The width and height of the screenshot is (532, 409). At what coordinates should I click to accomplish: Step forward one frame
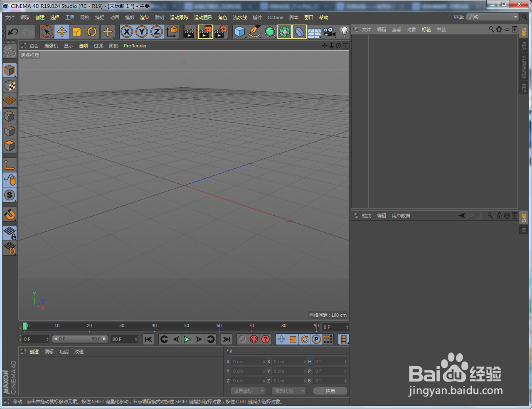(x=199, y=339)
